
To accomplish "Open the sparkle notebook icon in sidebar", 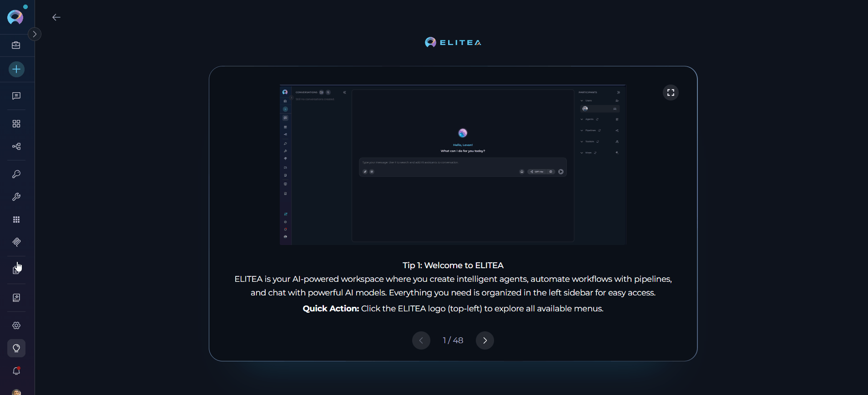I will point(16,298).
